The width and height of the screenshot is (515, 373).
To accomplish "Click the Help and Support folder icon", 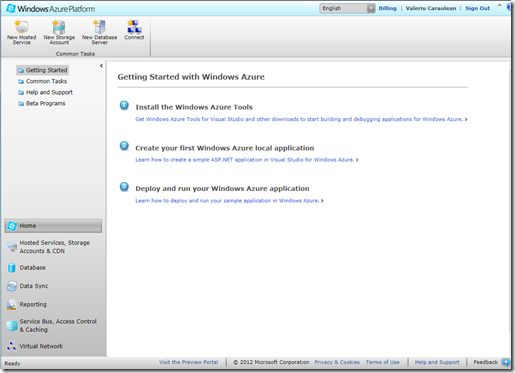I will 21,92.
